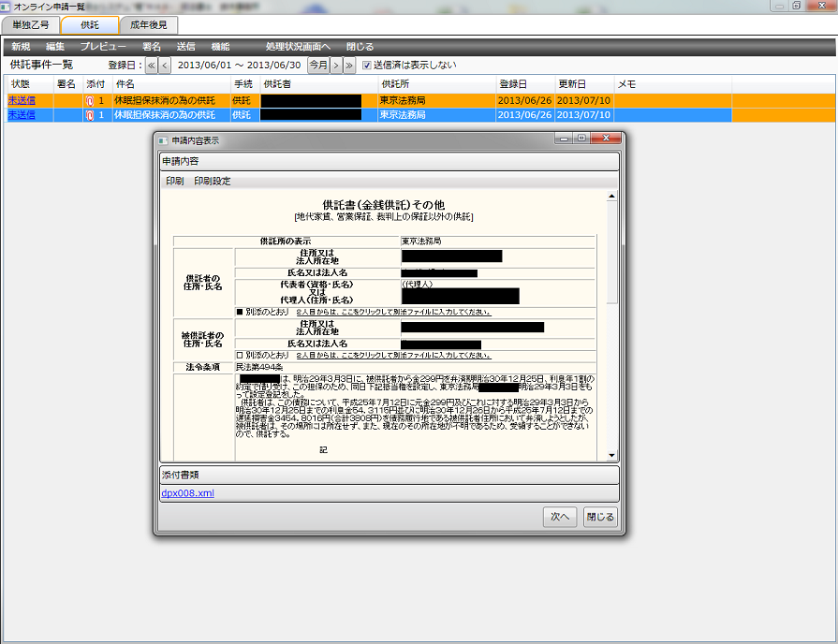Click the paperclip icon on the highlighted blue row
This screenshot has height=644, width=838.
[91, 114]
